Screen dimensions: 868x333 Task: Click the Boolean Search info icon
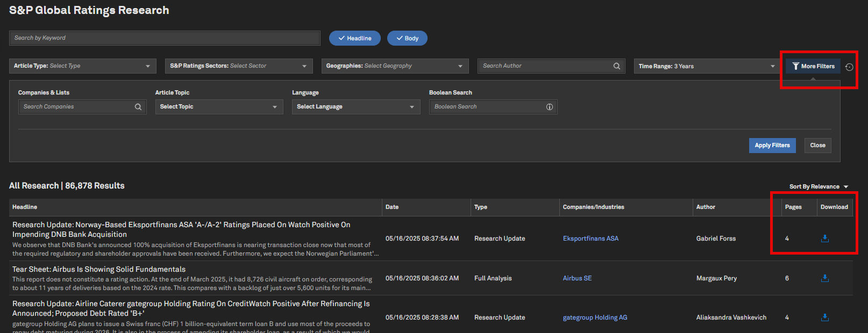click(x=550, y=107)
